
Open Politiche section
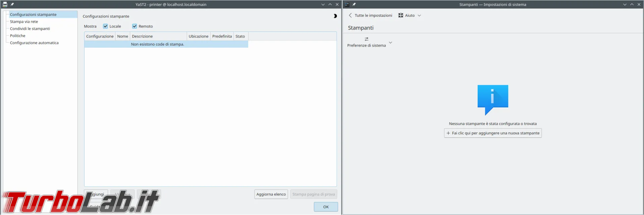tap(17, 35)
